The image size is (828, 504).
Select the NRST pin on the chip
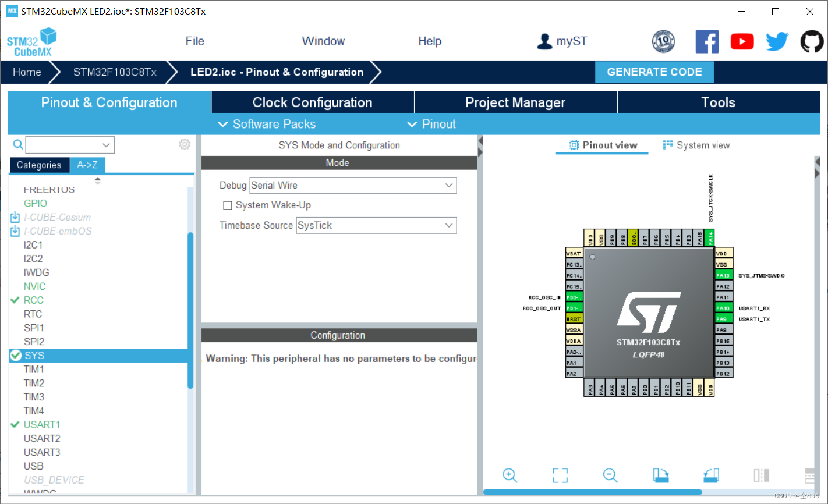pos(574,319)
